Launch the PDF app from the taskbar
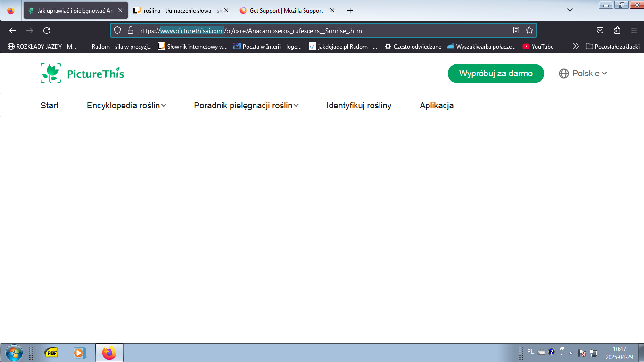Screen dimensions: 644x362 pyautogui.click(x=51, y=353)
